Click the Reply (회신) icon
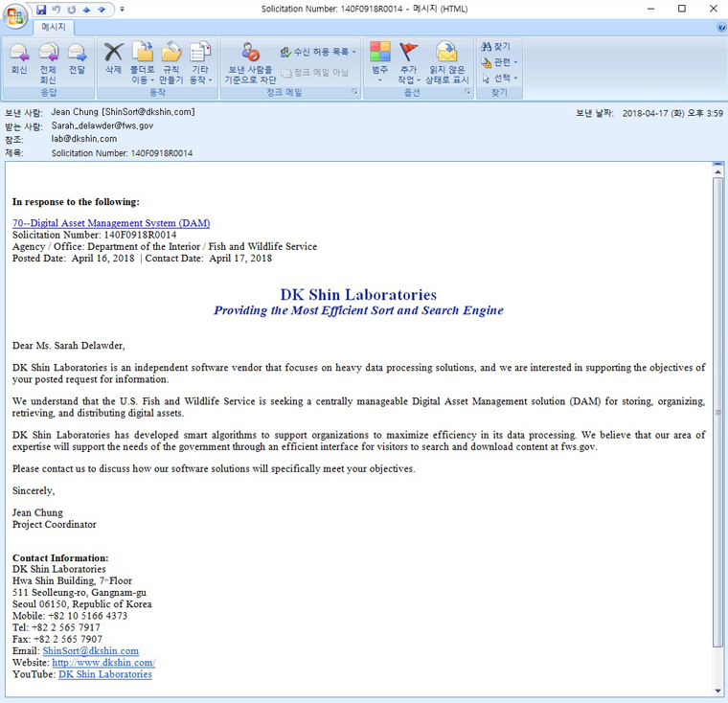728x703 pixels. pyautogui.click(x=19, y=58)
